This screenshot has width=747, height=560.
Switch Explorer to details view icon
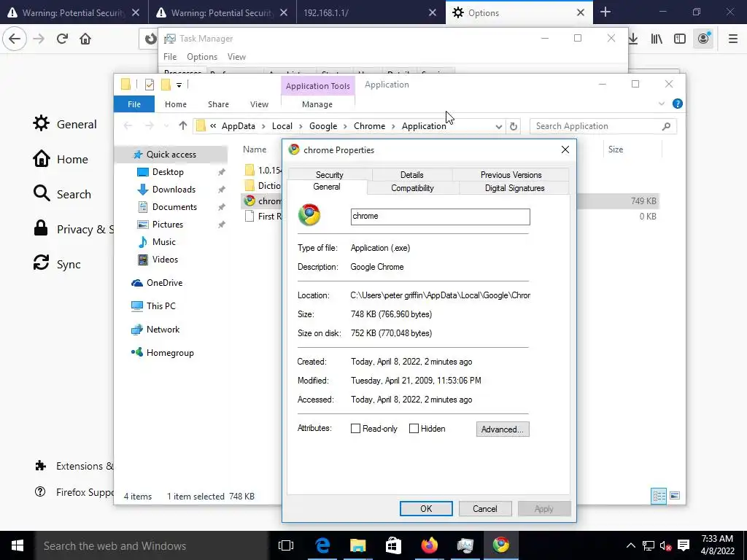(x=659, y=496)
